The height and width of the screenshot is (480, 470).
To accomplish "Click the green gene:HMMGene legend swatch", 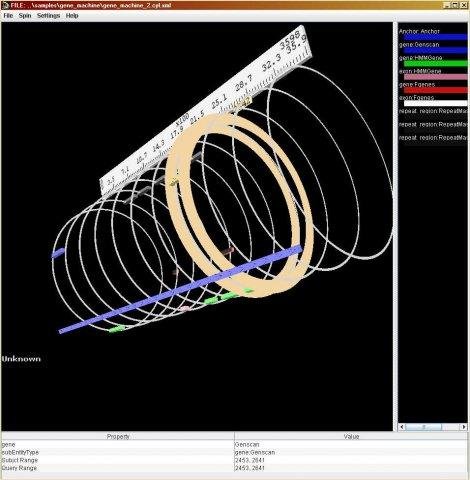I will coord(435,64).
